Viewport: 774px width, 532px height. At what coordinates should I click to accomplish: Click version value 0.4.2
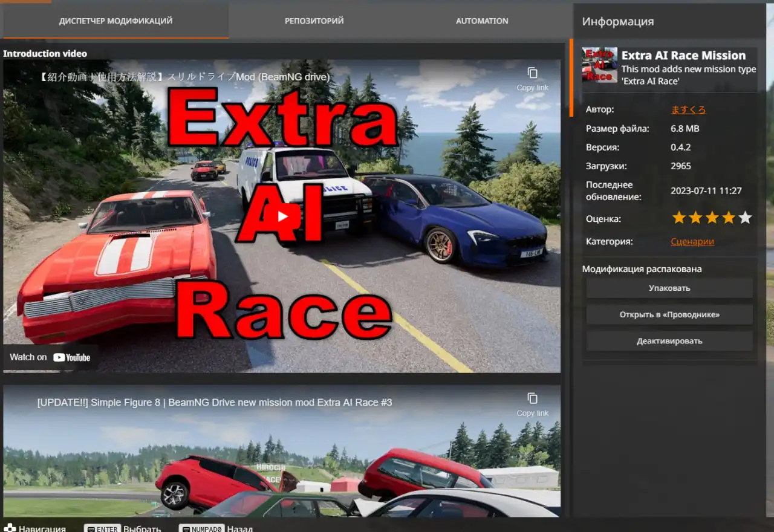pos(681,147)
